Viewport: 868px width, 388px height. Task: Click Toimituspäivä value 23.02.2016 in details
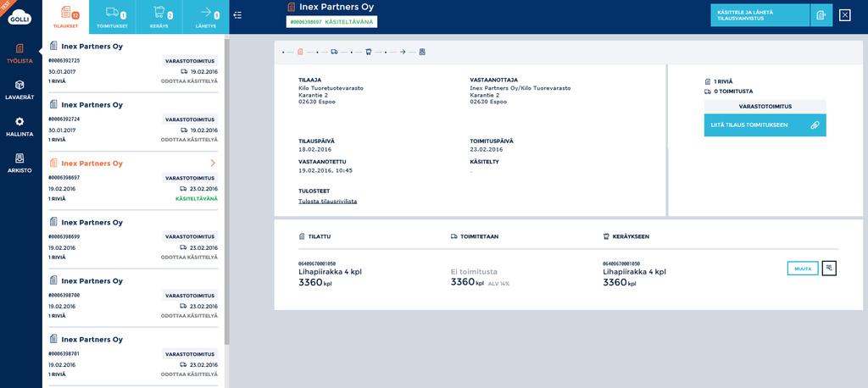pyautogui.click(x=486, y=149)
